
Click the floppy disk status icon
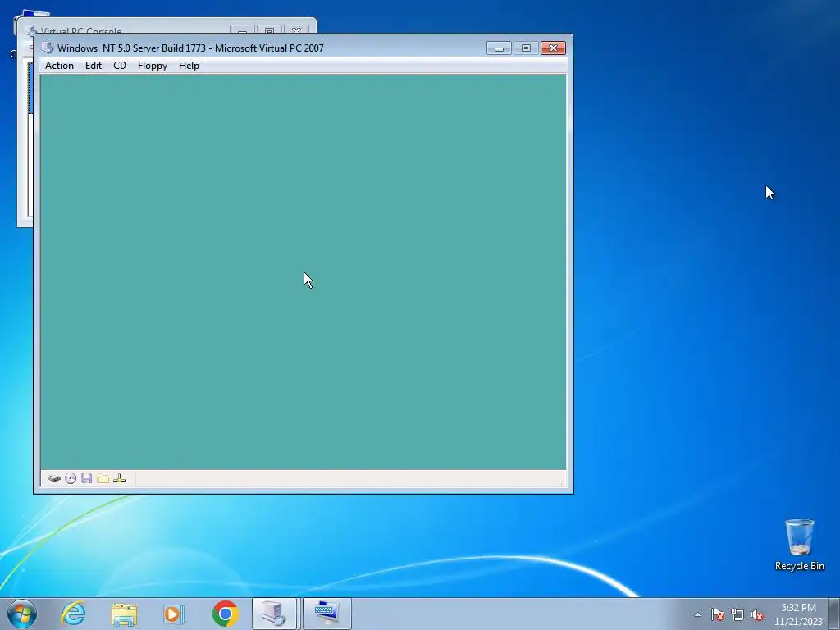pyautogui.click(x=86, y=478)
